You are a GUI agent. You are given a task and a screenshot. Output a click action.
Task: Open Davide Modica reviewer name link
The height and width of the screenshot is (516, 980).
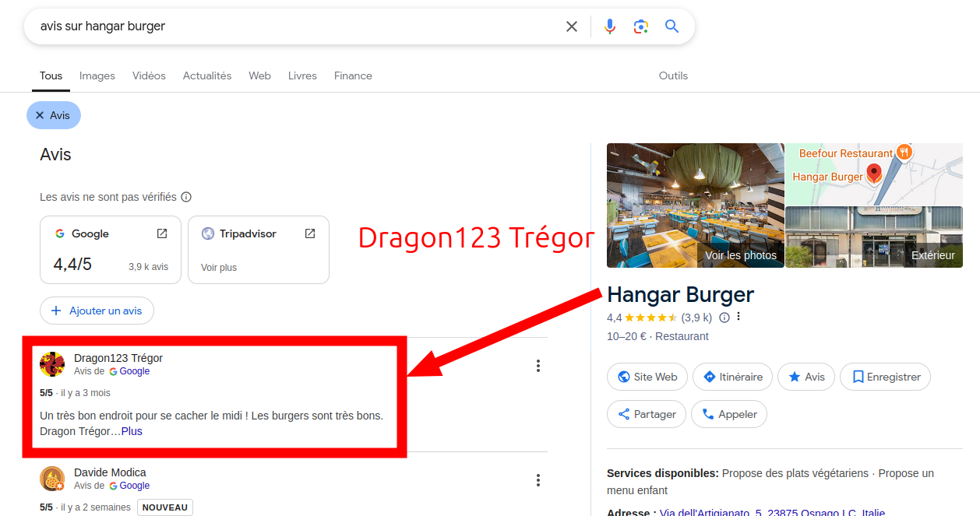(x=110, y=472)
